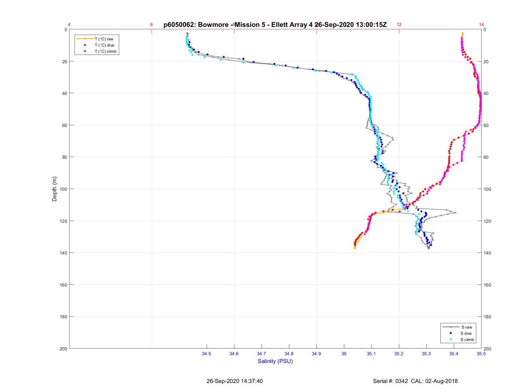Click the 120 tick on the left depth axis
This screenshot has width=532, height=392.
[63, 221]
